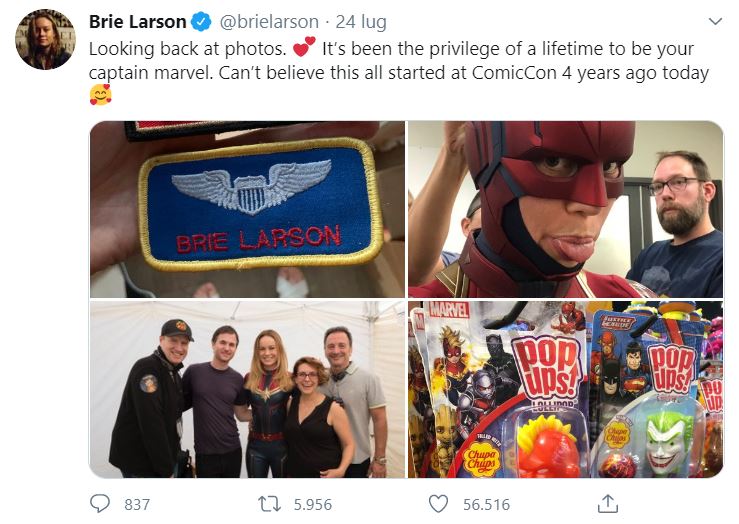Viewport: 739px width, 524px height.
Task: Open the 24 lug timestamp
Action: coord(361,22)
